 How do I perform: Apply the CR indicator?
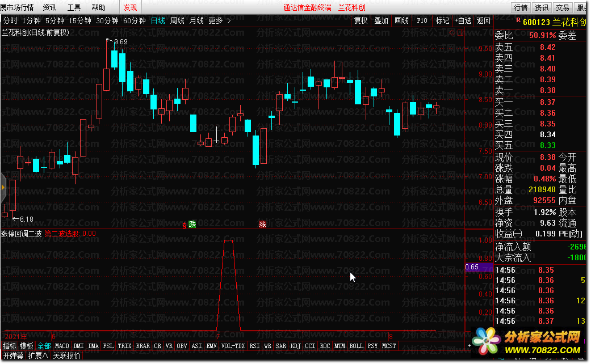(158, 346)
